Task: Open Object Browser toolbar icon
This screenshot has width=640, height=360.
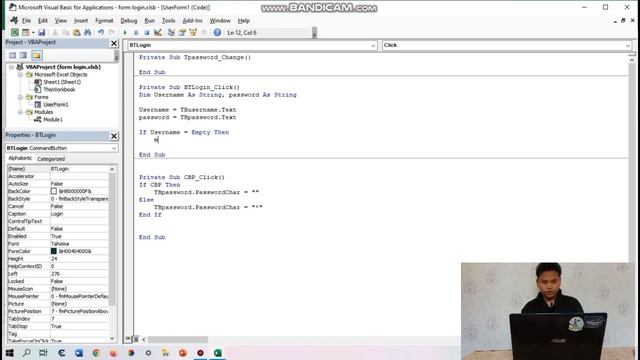Action: 193,33
